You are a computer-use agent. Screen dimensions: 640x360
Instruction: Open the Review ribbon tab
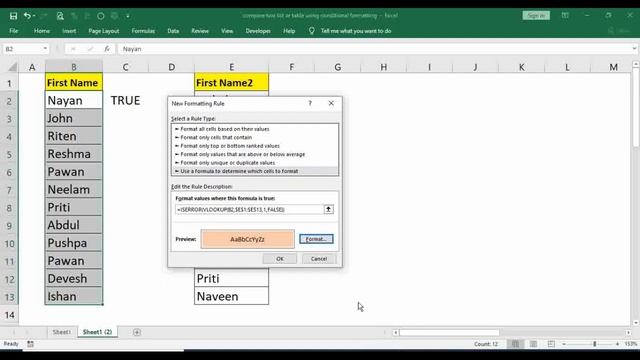pyautogui.click(x=200, y=31)
